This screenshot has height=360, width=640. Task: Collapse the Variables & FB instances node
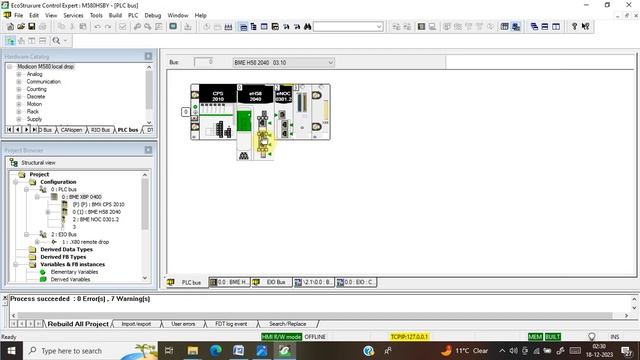pyautogui.click(x=16, y=264)
